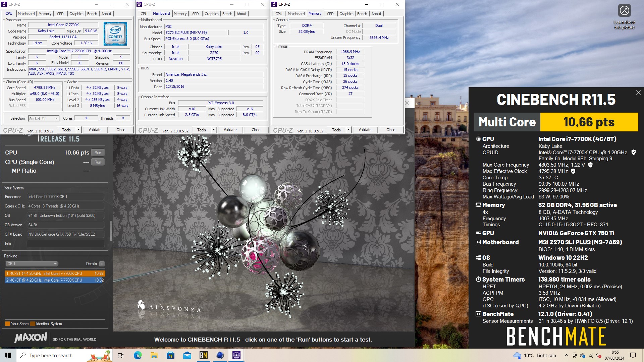Select the CPU tab in third CPU-Z window
This screenshot has width=644, height=362.
(x=279, y=14)
